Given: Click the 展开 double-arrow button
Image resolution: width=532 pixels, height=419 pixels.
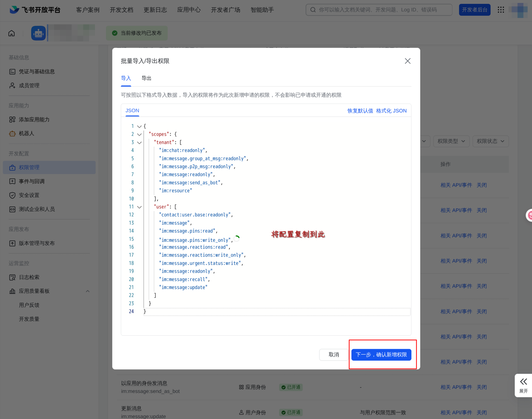Looking at the screenshot, I should point(523,385).
